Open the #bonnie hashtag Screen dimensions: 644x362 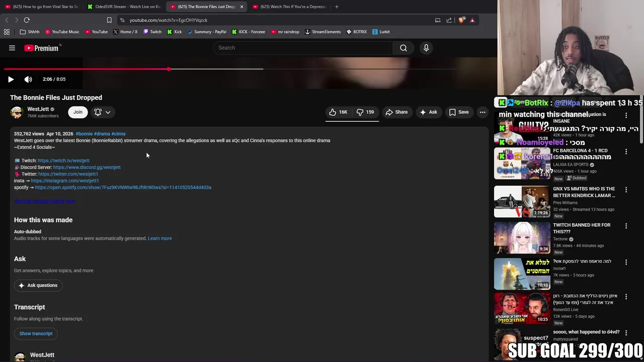(x=84, y=134)
